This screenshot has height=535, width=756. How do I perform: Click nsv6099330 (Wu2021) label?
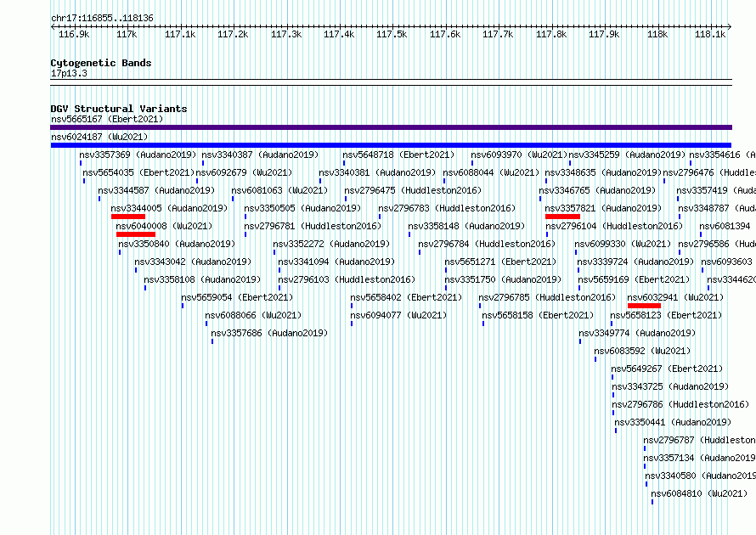623,244
